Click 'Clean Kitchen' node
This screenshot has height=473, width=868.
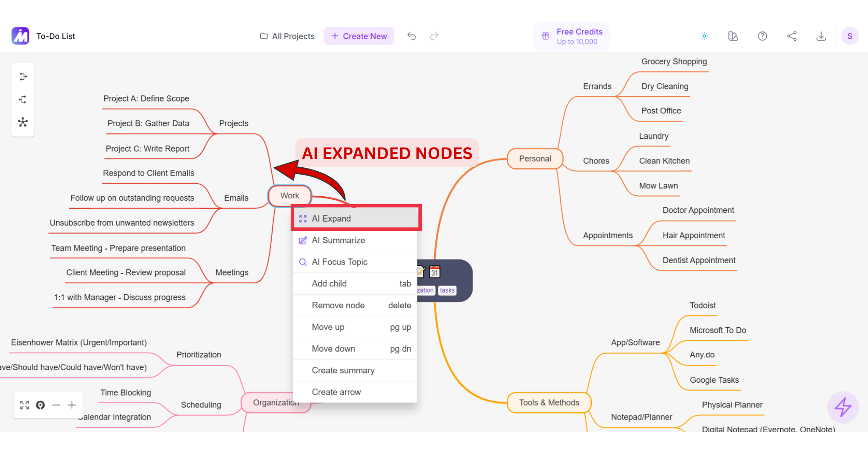(x=664, y=161)
